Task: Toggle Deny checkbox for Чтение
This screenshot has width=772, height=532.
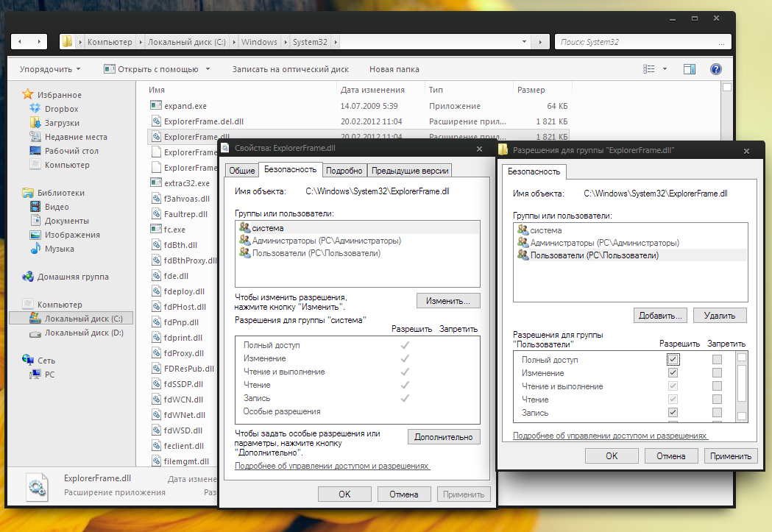Action: pyautogui.click(x=717, y=399)
